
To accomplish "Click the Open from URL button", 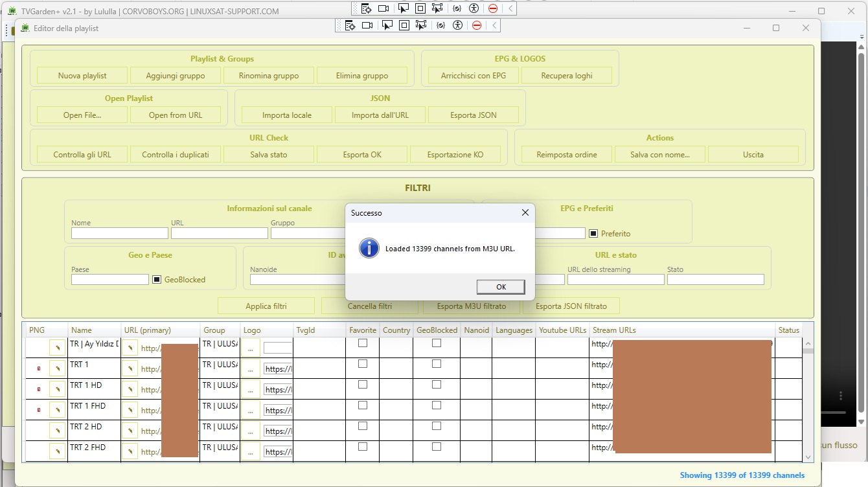I will pyautogui.click(x=176, y=115).
